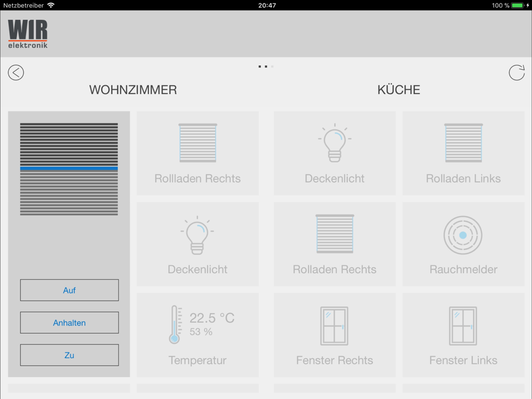Tap the back arrow icon

pyautogui.click(x=16, y=72)
